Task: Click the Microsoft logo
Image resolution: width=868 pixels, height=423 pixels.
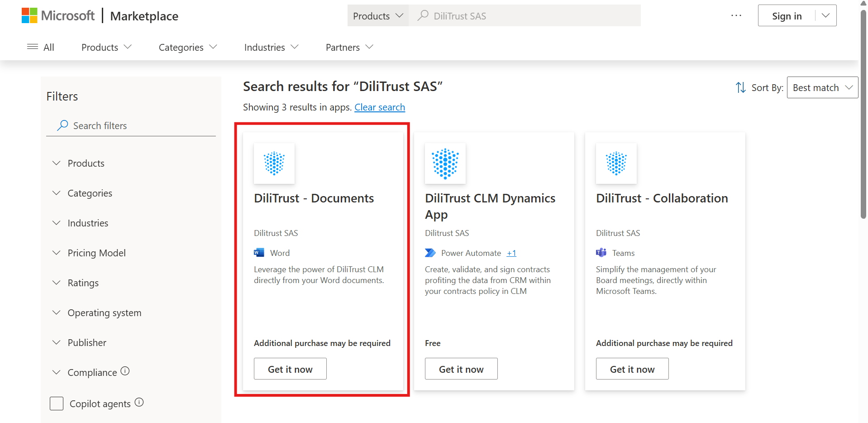Action: 58,16
